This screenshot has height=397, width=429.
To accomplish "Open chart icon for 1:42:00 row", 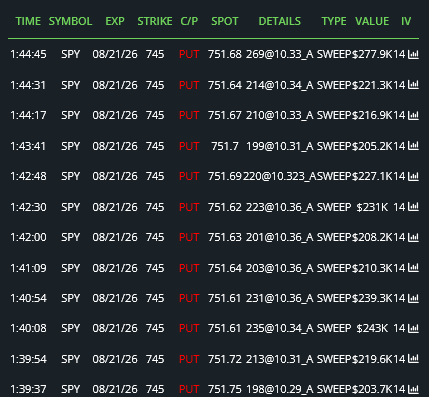I will click(413, 237).
